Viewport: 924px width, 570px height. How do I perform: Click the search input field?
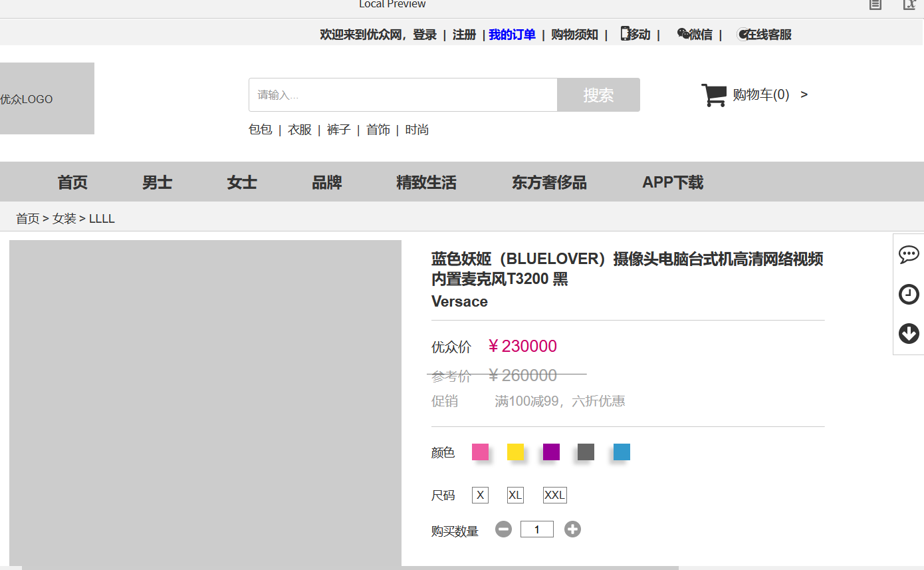pyautogui.click(x=403, y=95)
